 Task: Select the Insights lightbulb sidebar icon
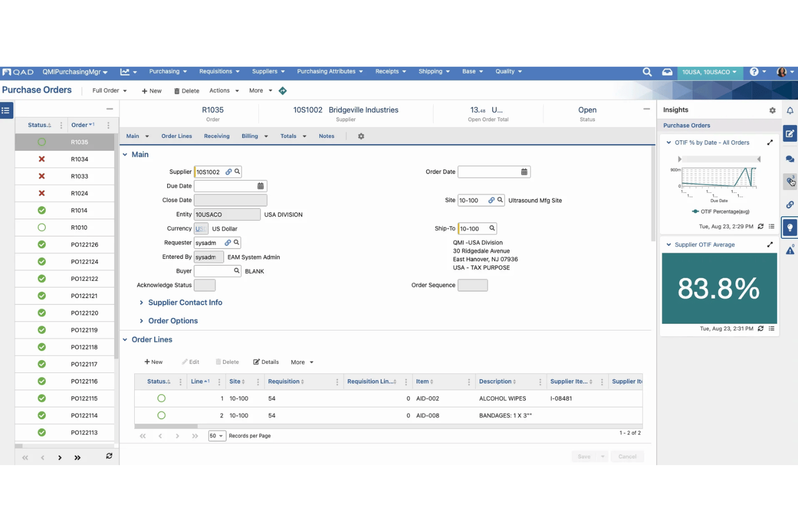pyautogui.click(x=790, y=227)
